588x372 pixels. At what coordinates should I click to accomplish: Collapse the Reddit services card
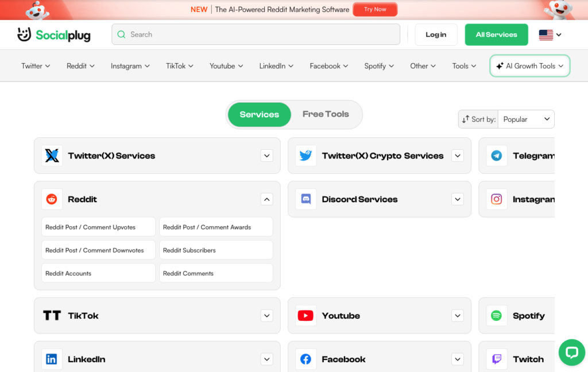coord(266,199)
